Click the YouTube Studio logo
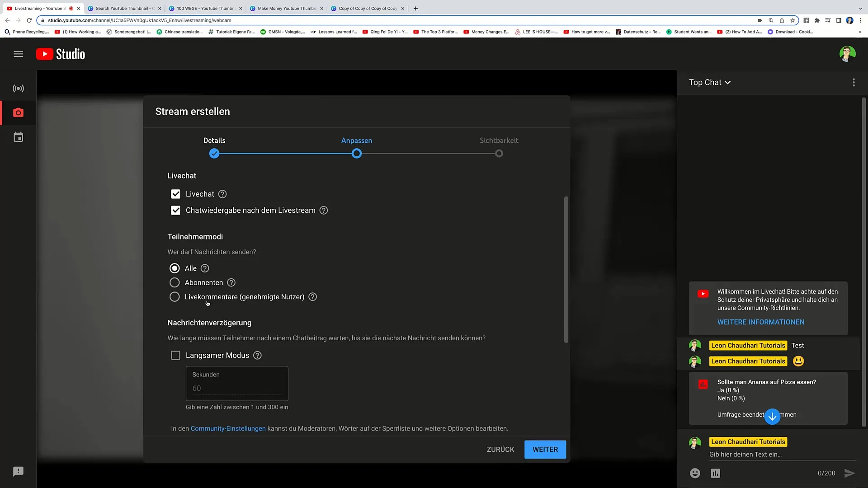 click(61, 54)
